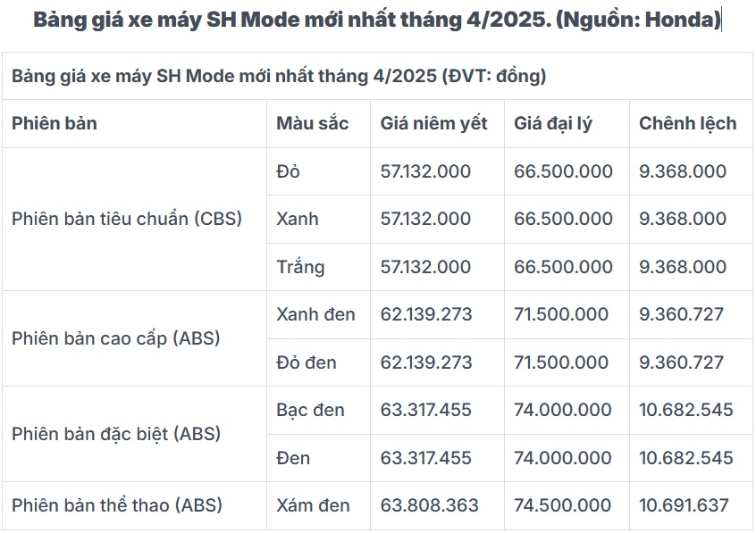Select the "Xám đen" color cell
The height and width of the screenshot is (533, 756).
(x=312, y=505)
